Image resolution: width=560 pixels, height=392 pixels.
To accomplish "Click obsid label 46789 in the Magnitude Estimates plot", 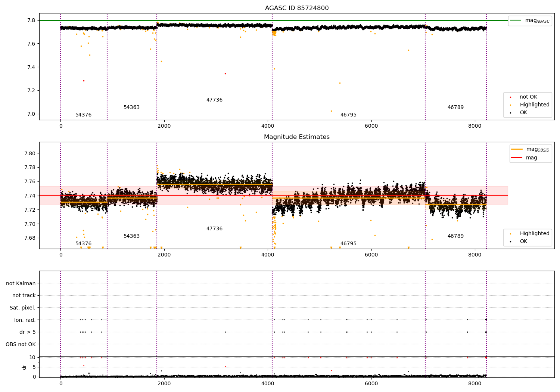I will pyautogui.click(x=455, y=236).
